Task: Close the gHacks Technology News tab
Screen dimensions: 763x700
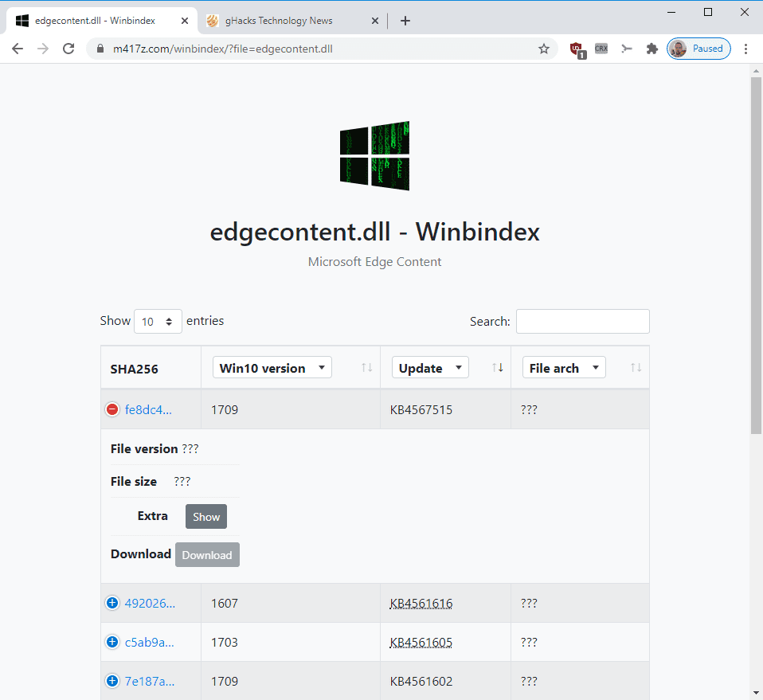Action: pos(374,21)
